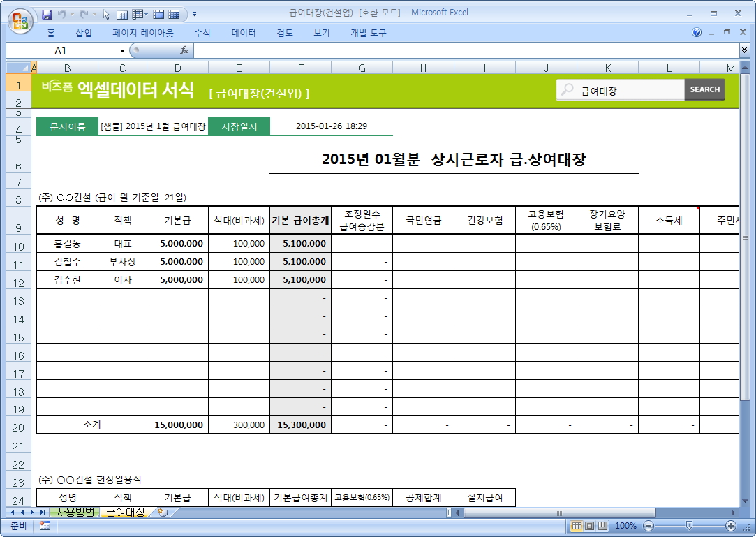
Task: Expand the Customize Quick Access Toolbar menu
Action: pyautogui.click(x=194, y=14)
